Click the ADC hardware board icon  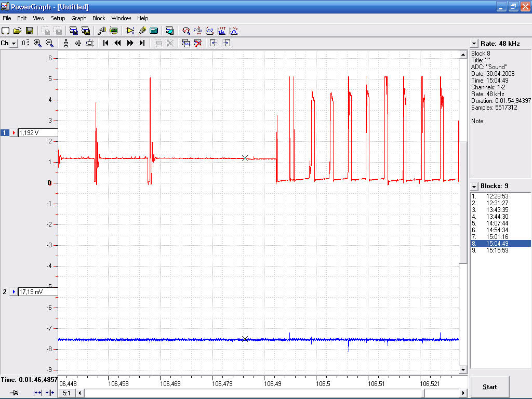click(x=114, y=31)
